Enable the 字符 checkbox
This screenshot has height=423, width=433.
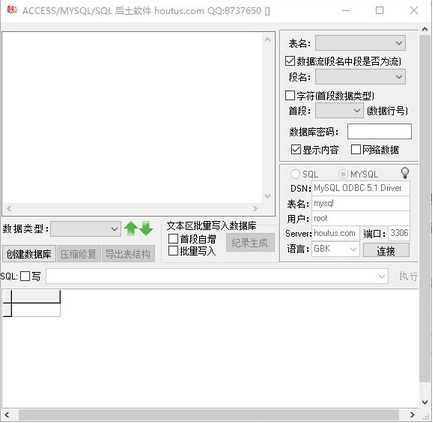pyautogui.click(x=290, y=96)
